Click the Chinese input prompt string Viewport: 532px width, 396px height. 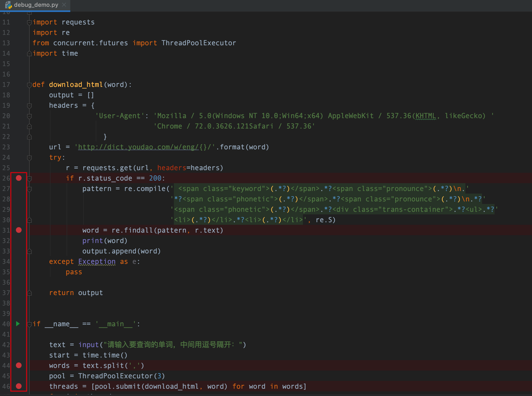click(x=173, y=345)
